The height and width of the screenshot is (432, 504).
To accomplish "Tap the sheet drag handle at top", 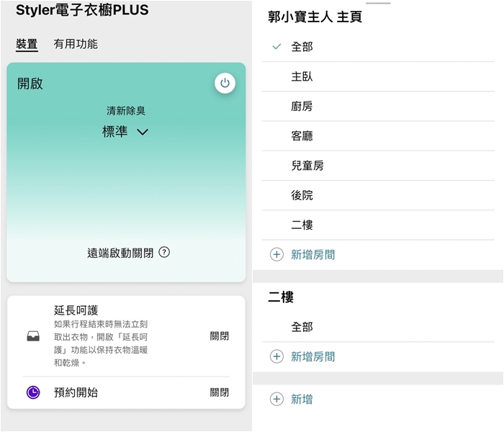I will (x=378, y=4).
